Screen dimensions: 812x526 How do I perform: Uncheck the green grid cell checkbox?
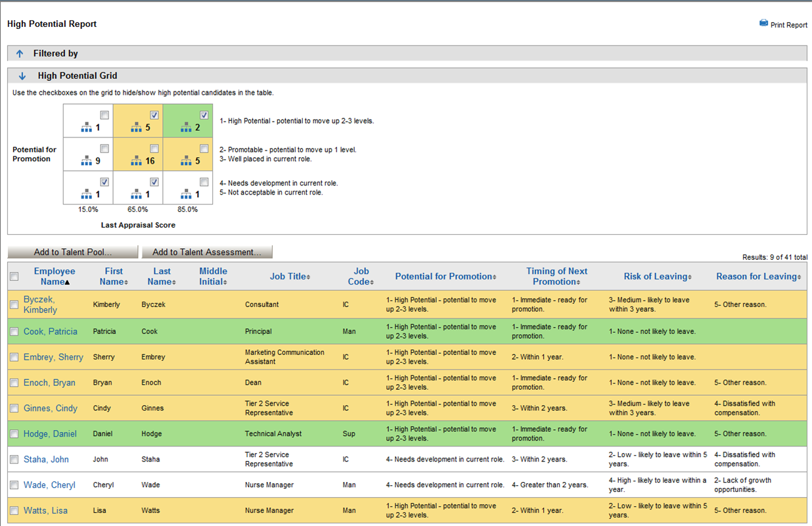click(204, 115)
